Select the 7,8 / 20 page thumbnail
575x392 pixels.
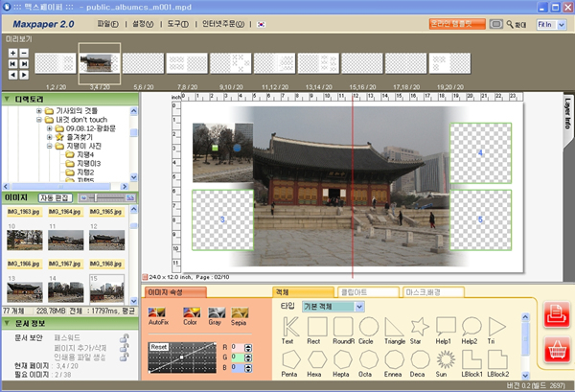[187, 63]
